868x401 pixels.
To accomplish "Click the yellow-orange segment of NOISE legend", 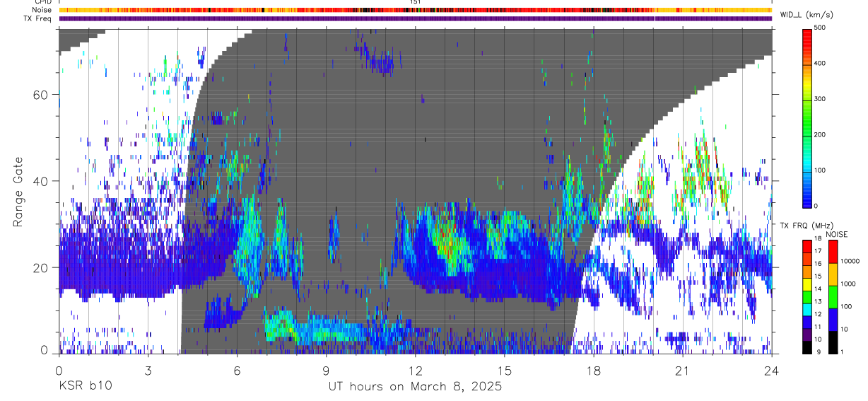I will coord(833,274).
